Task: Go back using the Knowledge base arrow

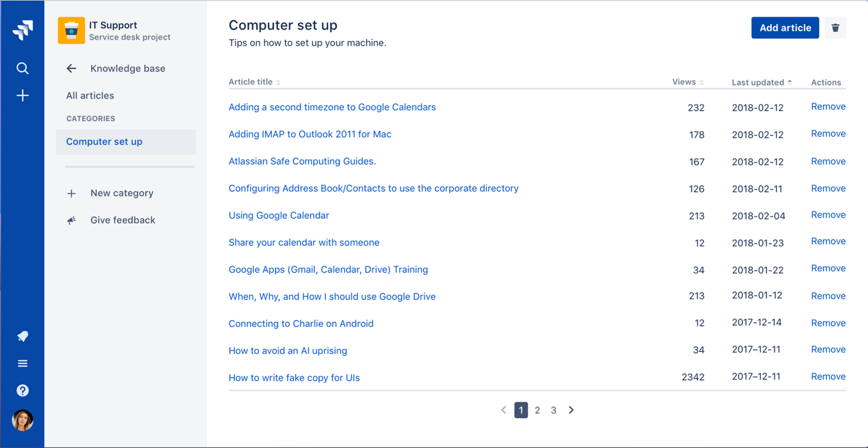Action: (70, 68)
